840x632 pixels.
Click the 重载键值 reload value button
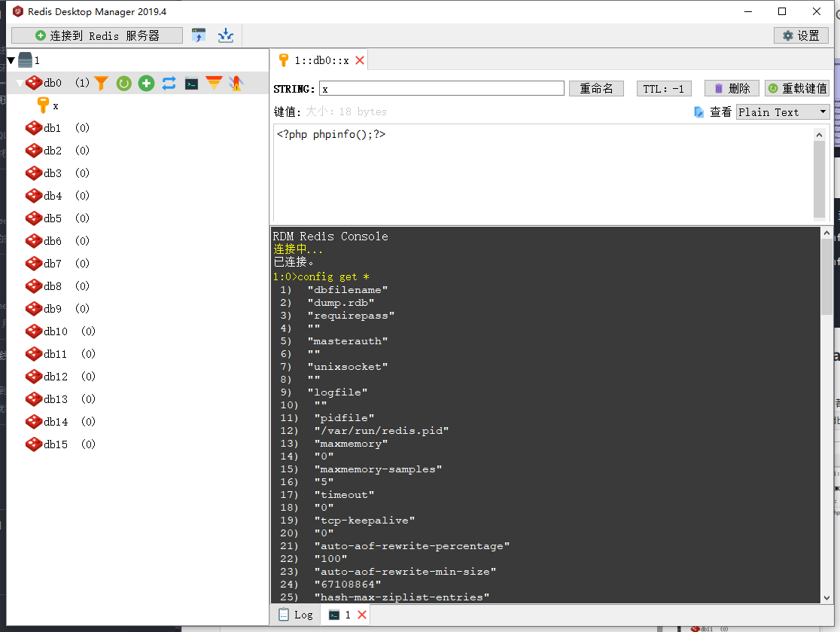click(797, 88)
